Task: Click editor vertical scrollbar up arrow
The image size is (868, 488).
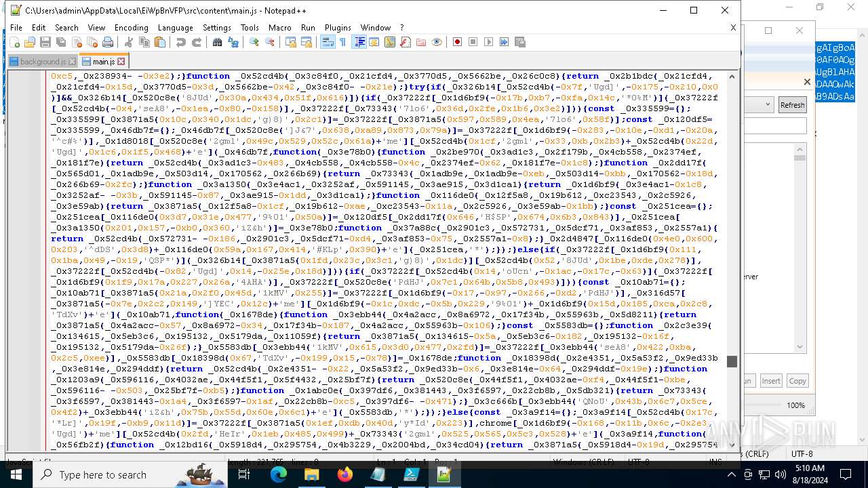Action: (732, 77)
